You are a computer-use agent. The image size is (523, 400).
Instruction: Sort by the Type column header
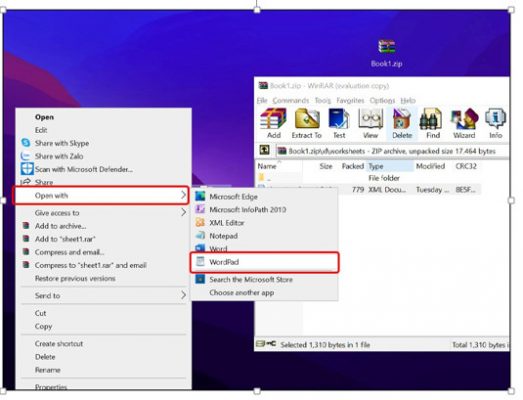click(x=389, y=166)
